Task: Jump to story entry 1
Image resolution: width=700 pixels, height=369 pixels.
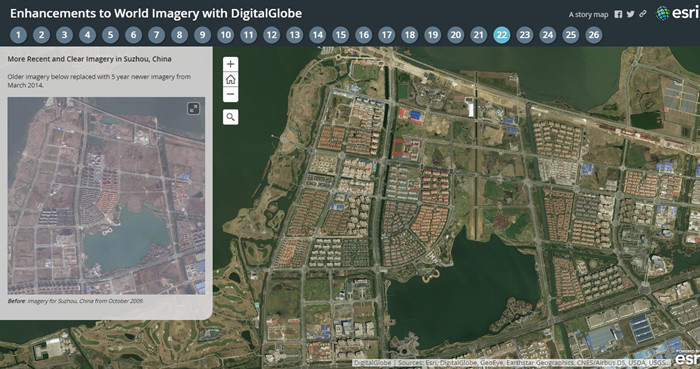Action: point(18,35)
